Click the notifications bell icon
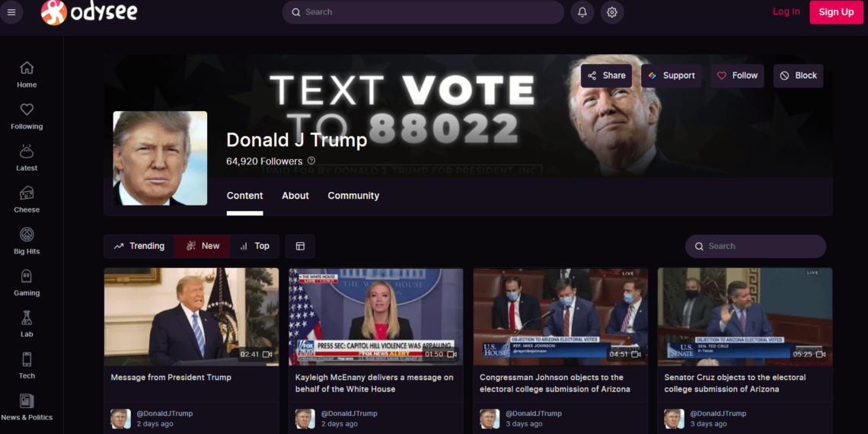868x434 pixels. point(582,12)
